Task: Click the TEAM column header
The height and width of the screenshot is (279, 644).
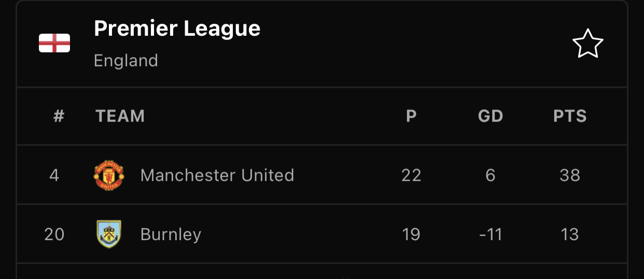Action: [120, 116]
